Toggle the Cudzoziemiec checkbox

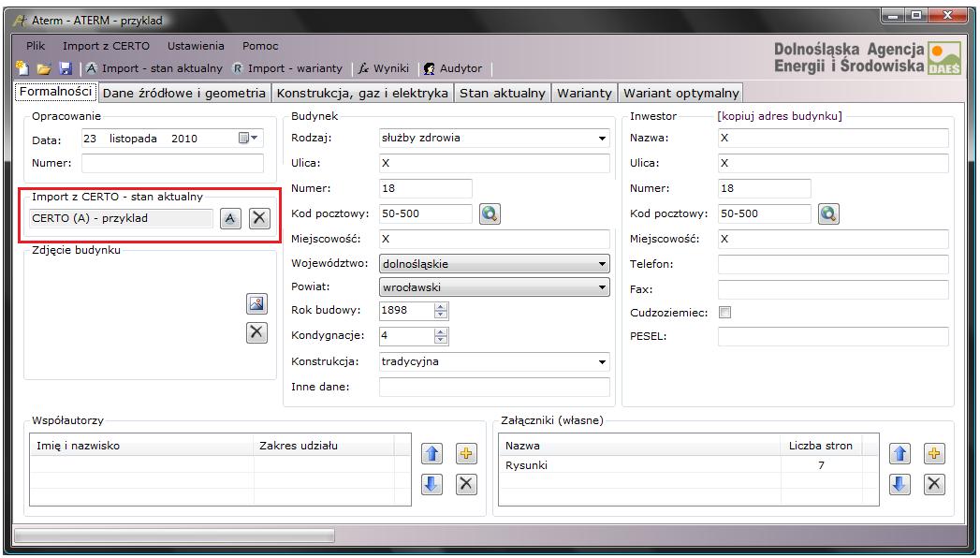(725, 313)
